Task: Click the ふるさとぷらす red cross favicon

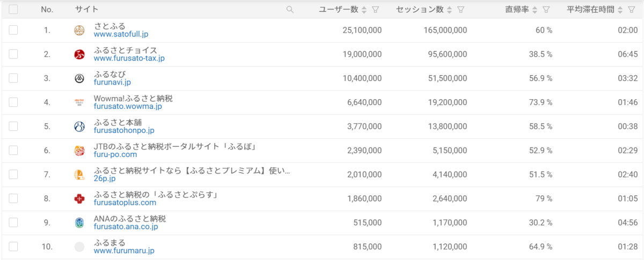Action: pyautogui.click(x=79, y=199)
